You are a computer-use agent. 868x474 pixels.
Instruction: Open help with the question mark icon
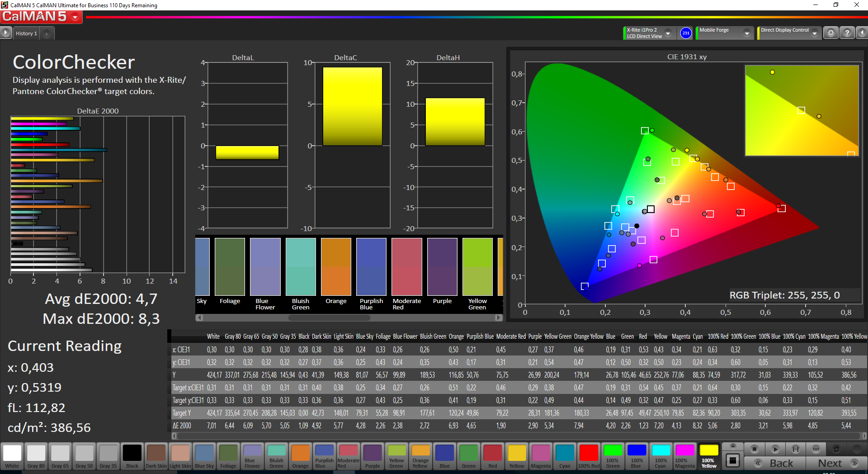(x=847, y=33)
